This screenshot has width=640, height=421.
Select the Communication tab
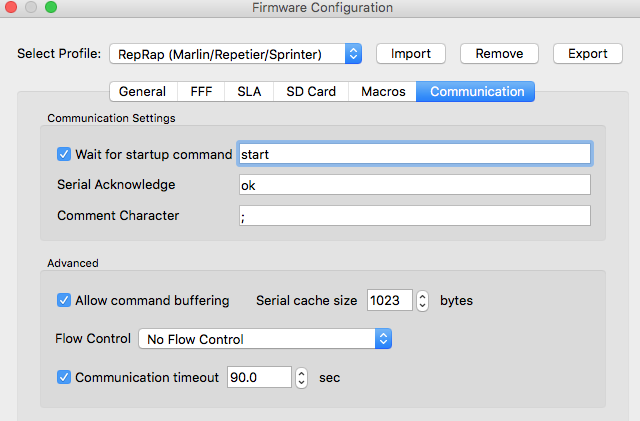point(476,91)
